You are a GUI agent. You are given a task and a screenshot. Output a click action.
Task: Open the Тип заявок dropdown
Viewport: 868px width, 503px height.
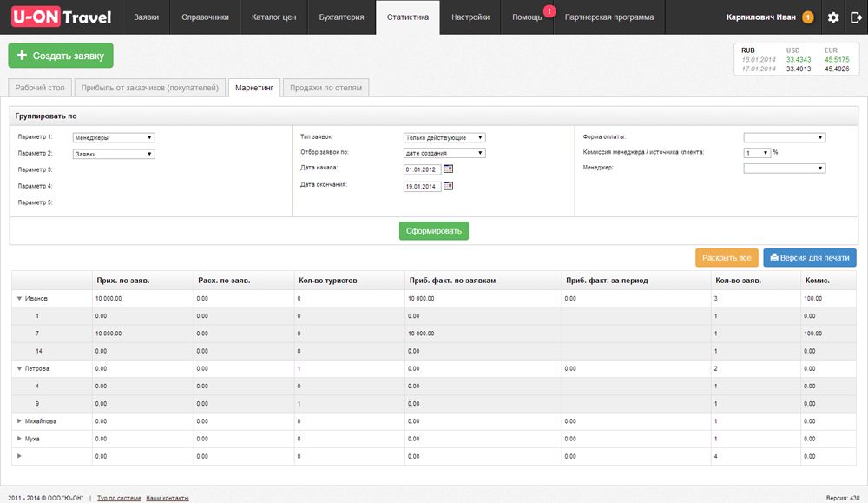pyautogui.click(x=444, y=137)
